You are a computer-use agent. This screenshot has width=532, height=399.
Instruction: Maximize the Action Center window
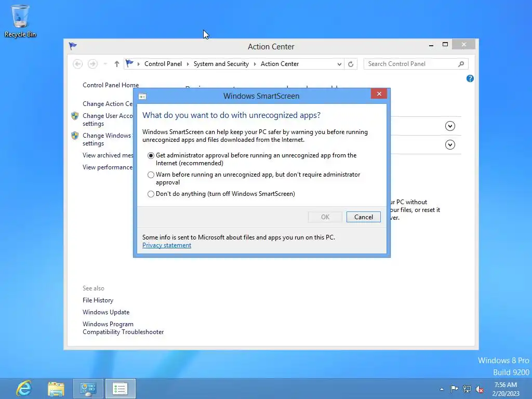(445, 45)
